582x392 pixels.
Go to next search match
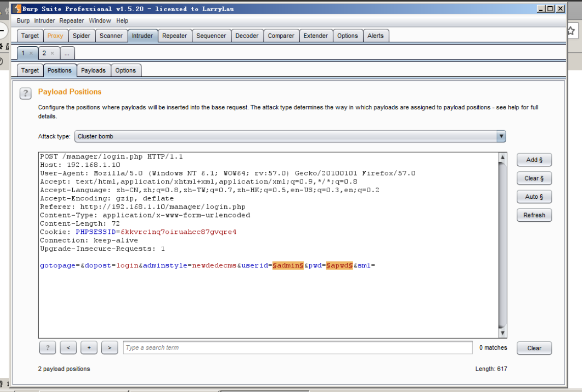point(109,348)
